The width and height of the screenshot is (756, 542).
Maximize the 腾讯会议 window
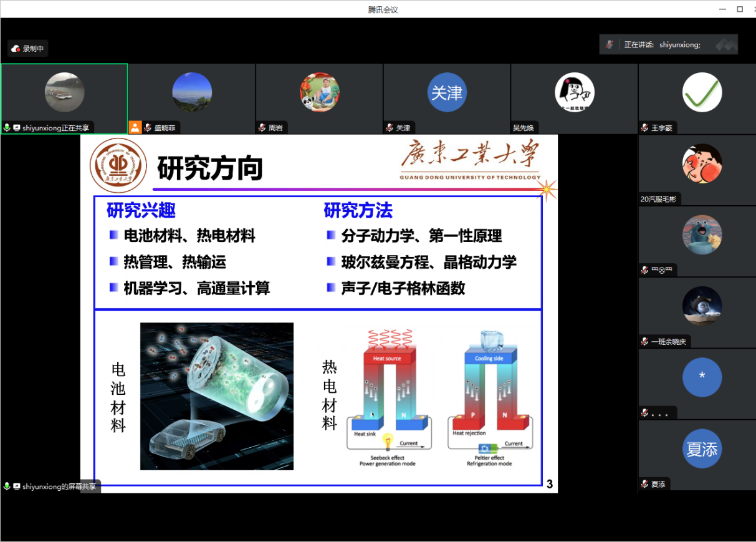pos(740,9)
